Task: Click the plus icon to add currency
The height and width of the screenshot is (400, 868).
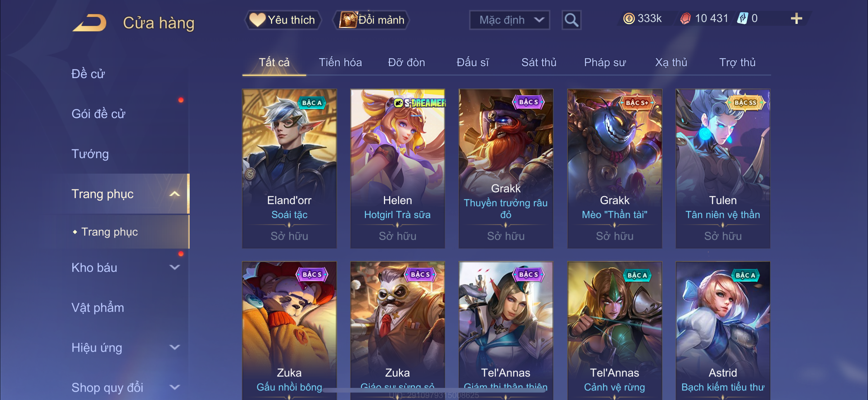Action: coord(796,19)
